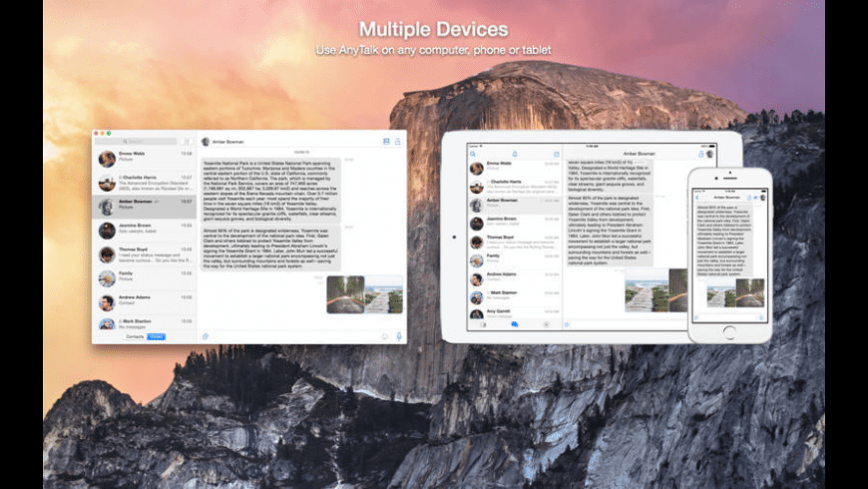
Task: Click compose button beside Mac window search field
Action: pos(187,142)
